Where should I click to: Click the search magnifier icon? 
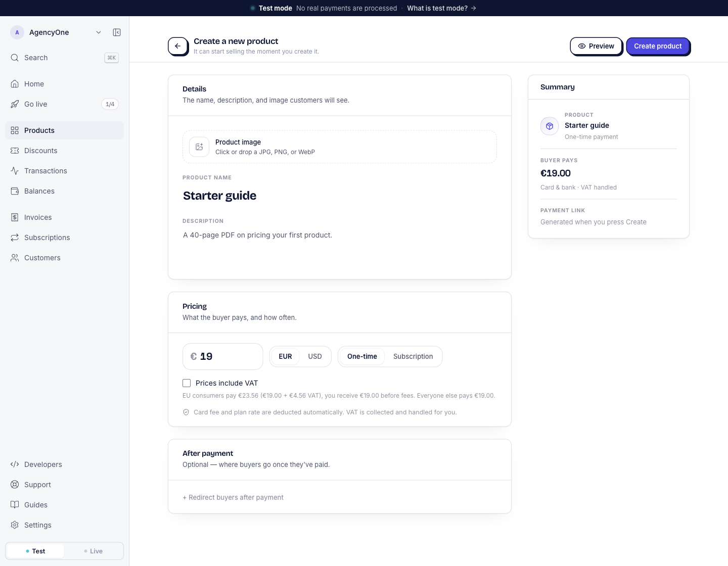(15, 58)
